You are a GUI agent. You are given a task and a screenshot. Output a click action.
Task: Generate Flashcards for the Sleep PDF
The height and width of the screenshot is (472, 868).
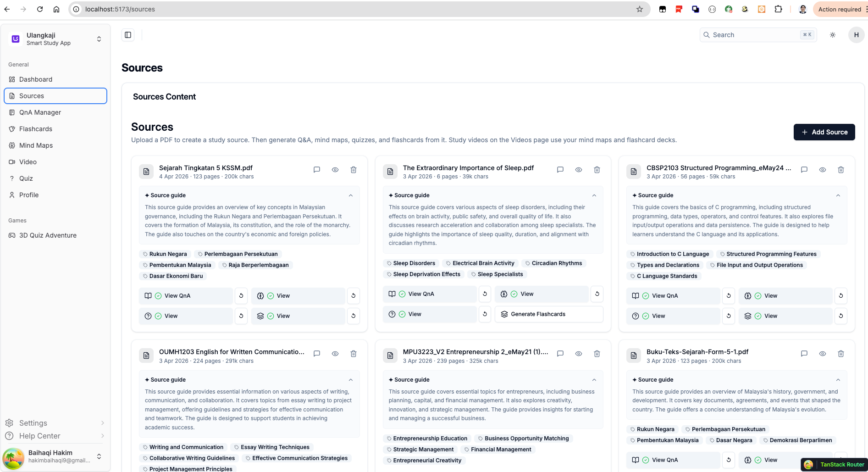[x=548, y=314]
